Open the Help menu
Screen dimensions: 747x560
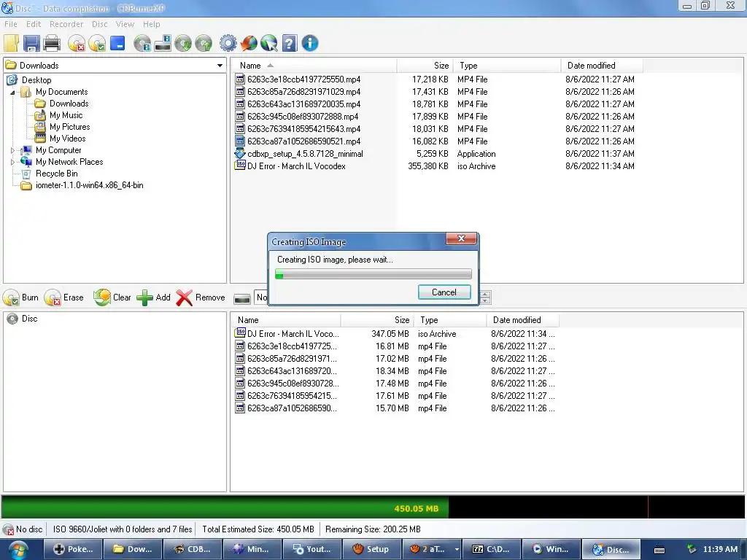coord(152,24)
